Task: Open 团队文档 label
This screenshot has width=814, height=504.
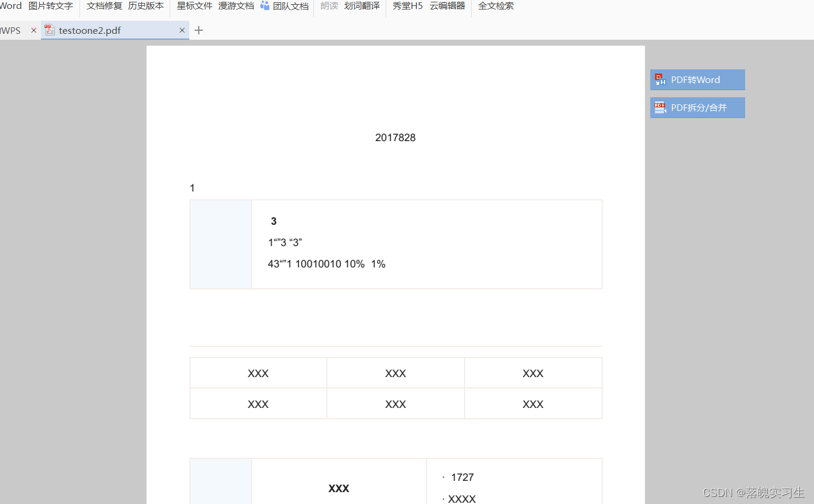Action: 291,6
